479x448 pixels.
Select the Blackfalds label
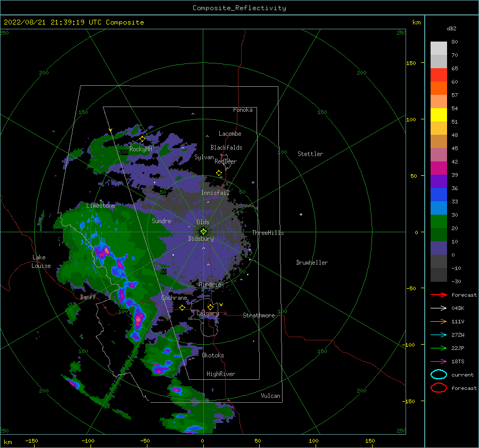click(226, 148)
